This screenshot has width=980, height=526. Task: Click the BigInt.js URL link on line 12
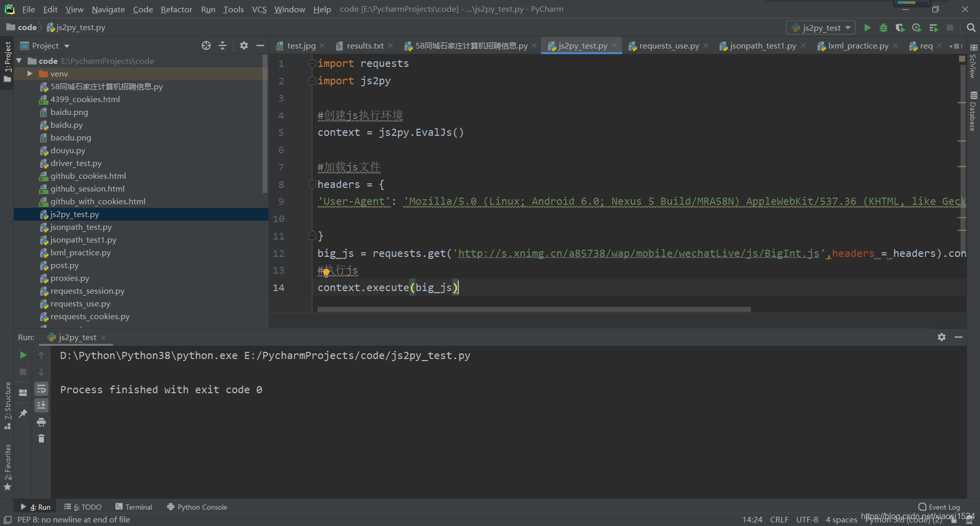[x=638, y=253]
